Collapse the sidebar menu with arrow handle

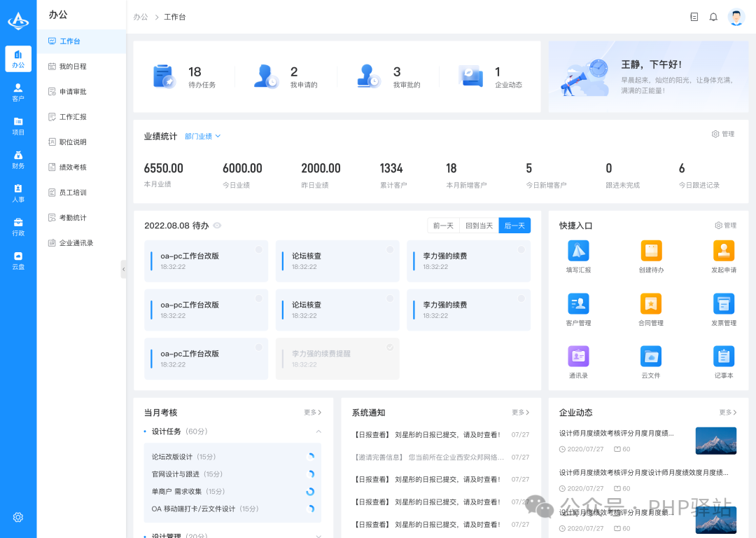click(x=123, y=269)
